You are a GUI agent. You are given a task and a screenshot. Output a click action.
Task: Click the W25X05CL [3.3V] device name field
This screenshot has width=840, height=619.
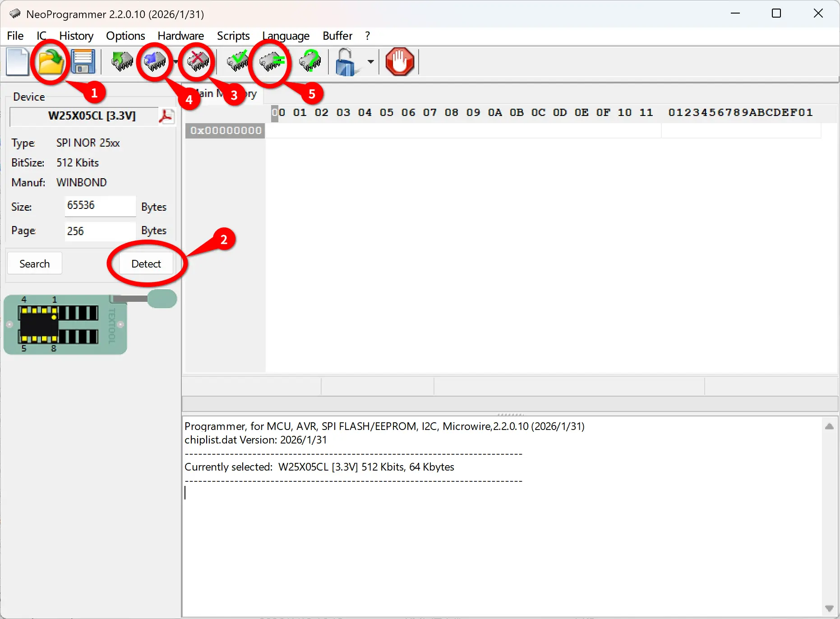(x=84, y=116)
